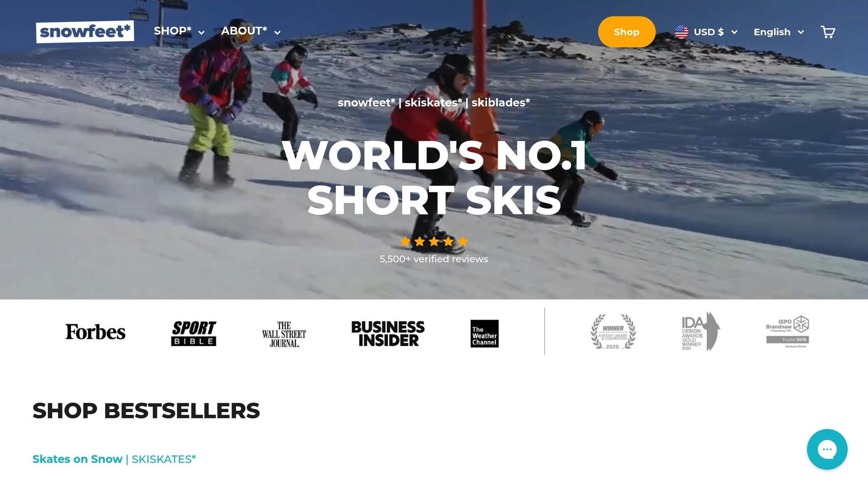Click the A'Design Award Winner 2020 badge
868x488 pixels.
pos(613,332)
